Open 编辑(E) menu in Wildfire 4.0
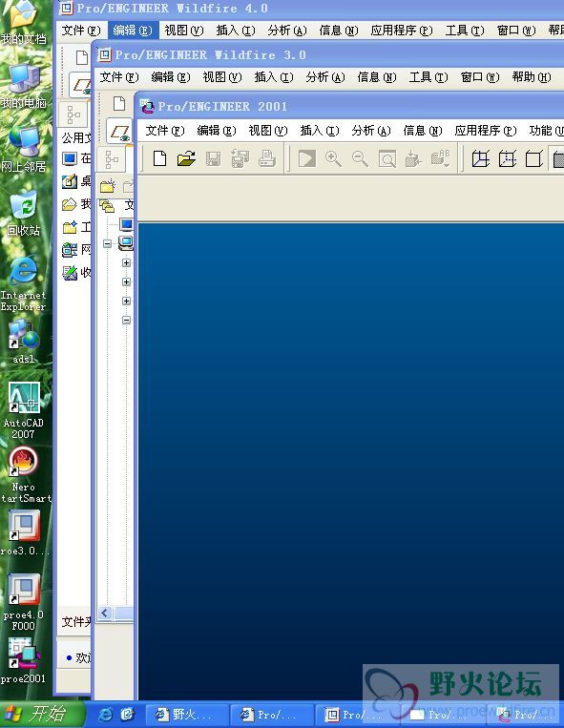 [x=133, y=31]
